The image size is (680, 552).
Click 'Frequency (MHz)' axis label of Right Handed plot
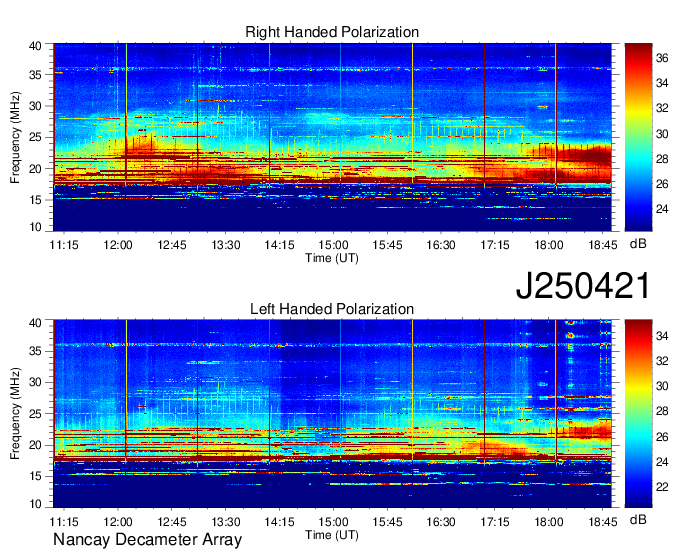pos(15,137)
